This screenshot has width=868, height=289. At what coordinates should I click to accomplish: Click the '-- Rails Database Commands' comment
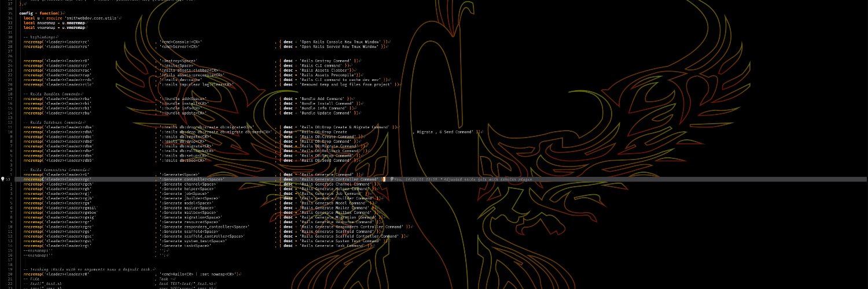pyautogui.click(x=54, y=122)
